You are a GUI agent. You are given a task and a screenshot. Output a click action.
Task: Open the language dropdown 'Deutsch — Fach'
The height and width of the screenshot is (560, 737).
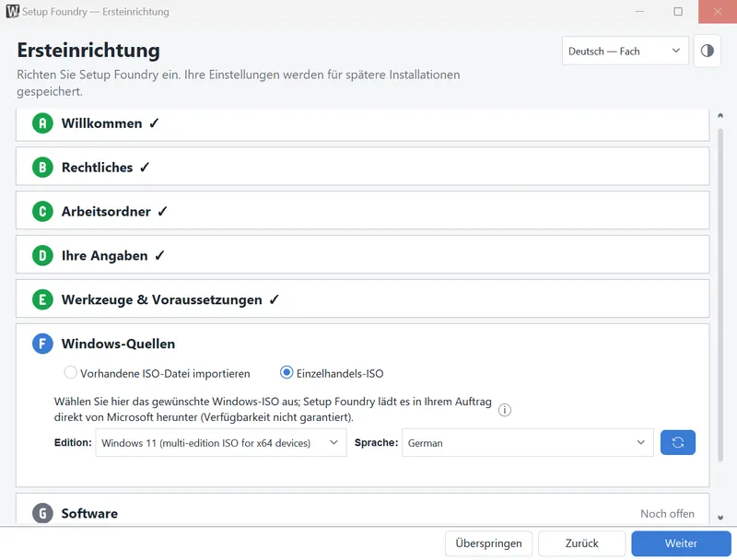625,51
